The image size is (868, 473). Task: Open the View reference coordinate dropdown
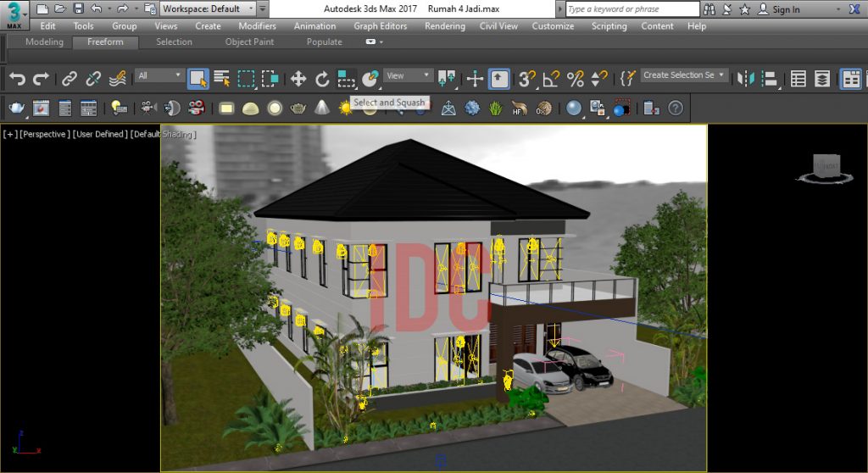[x=408, y=75]
